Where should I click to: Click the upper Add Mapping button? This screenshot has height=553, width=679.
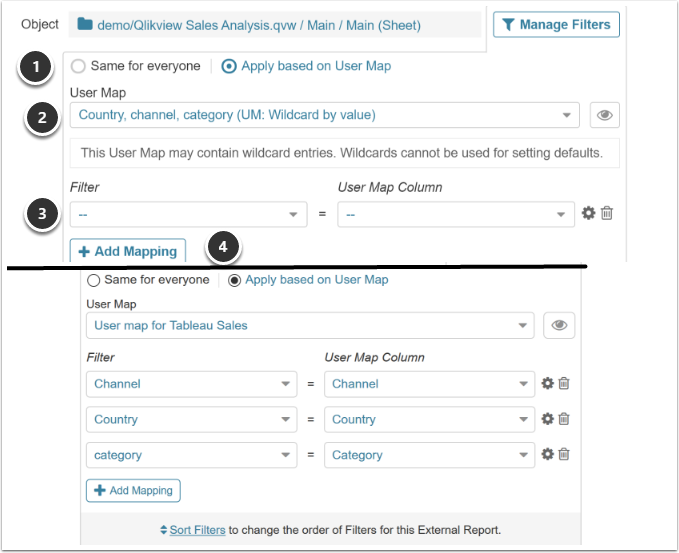coord(127,251)
